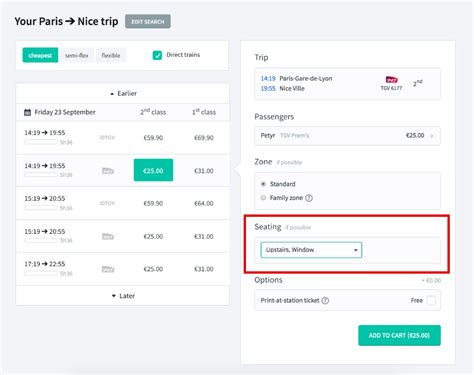The width and height of the screenshot is (474, 375).
Task: Open the Seating preference dropdown
Action: tap(311, 250)
